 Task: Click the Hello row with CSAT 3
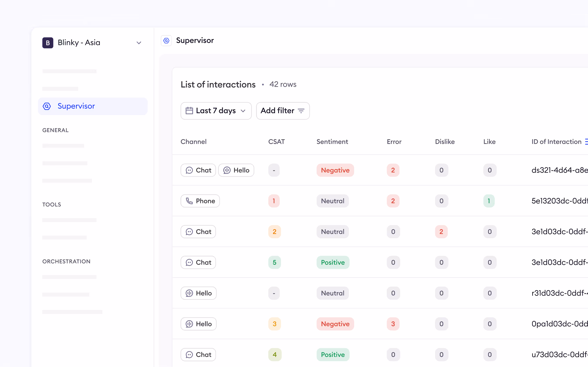[198, 324]
